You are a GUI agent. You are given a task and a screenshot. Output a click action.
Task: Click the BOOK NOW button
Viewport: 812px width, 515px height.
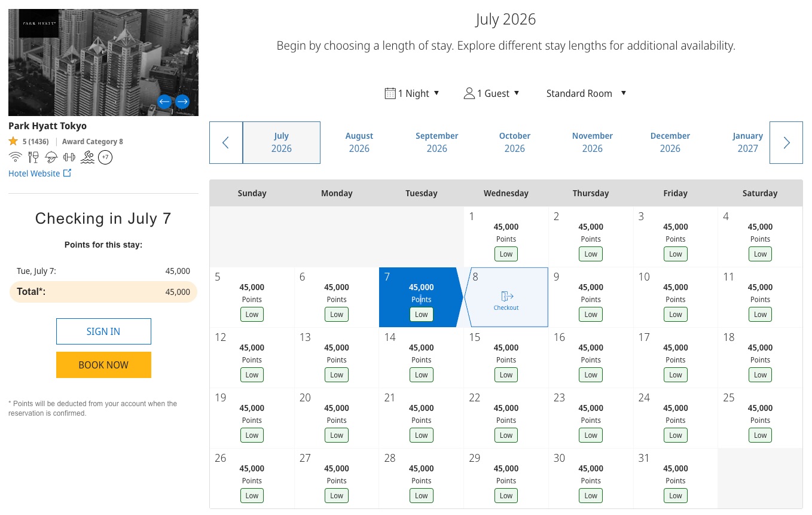pyautogui.click(x=103, y=365)
